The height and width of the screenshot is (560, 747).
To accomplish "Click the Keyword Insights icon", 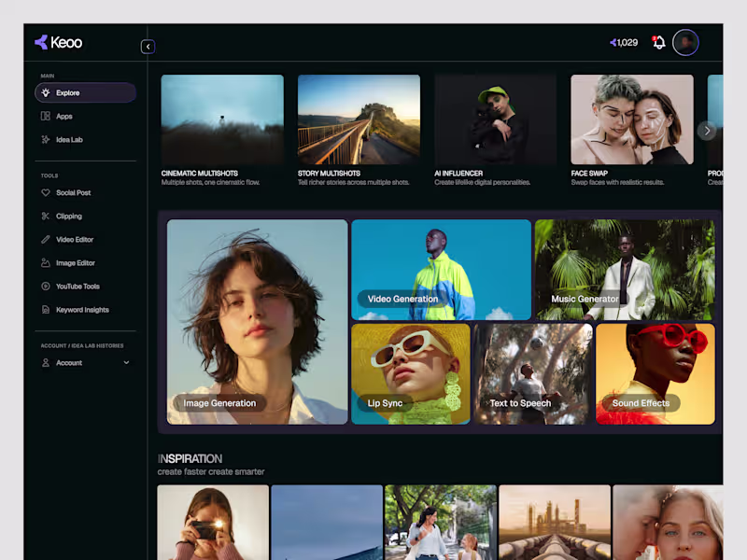I will [46, 309].
